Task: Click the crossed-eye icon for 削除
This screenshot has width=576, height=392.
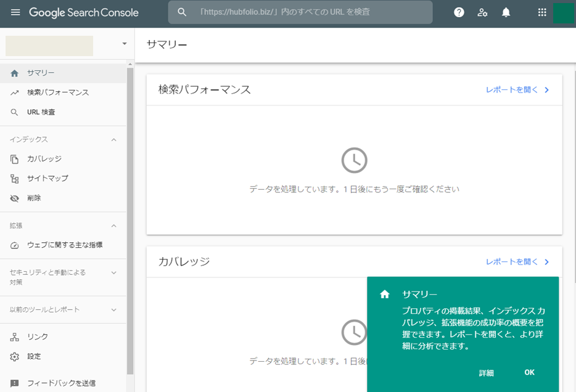Action: (14, 198)
